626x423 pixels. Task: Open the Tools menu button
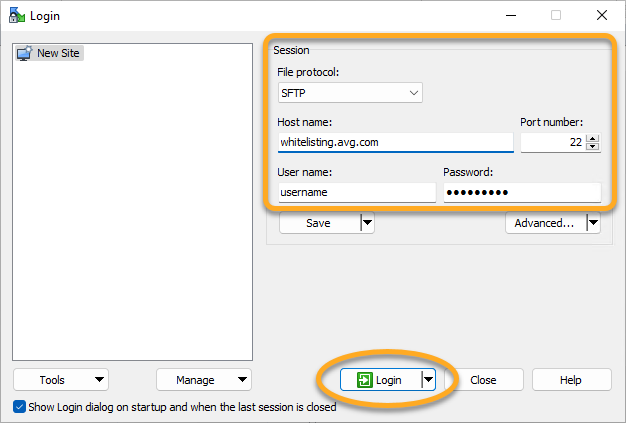coord(61,380)
